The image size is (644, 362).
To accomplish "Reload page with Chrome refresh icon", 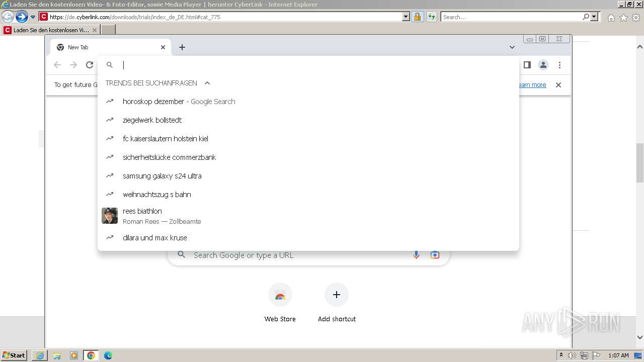I will pos(90,65).
